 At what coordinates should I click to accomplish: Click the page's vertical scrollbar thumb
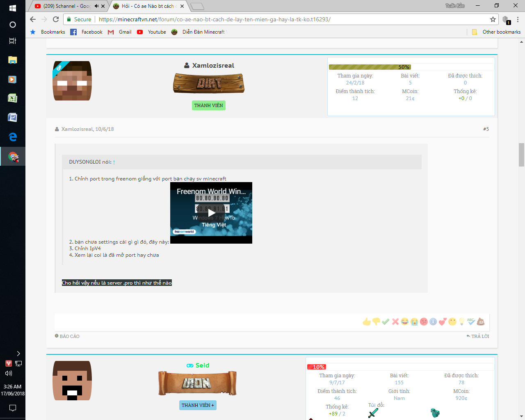tap(521, 155)
